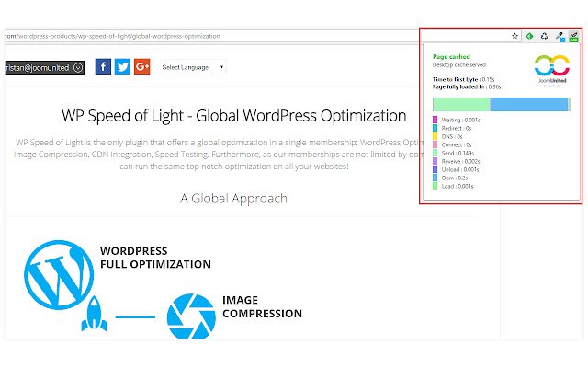Click the teal Redirect color swatch

pos(435,128)
